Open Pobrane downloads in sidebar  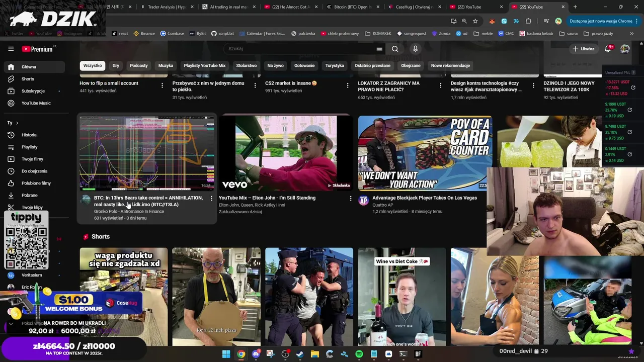[x=34, y=195]
